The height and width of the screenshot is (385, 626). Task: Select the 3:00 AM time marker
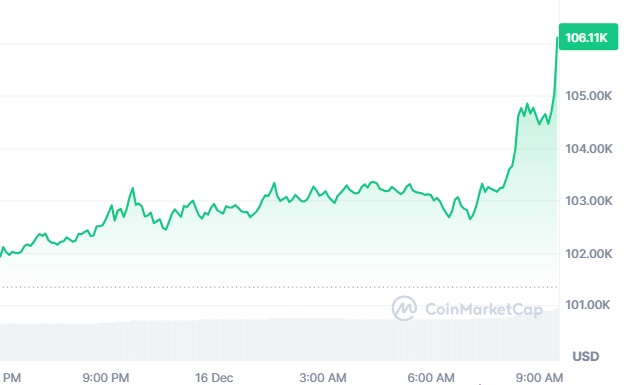click(x=323, y=377)
